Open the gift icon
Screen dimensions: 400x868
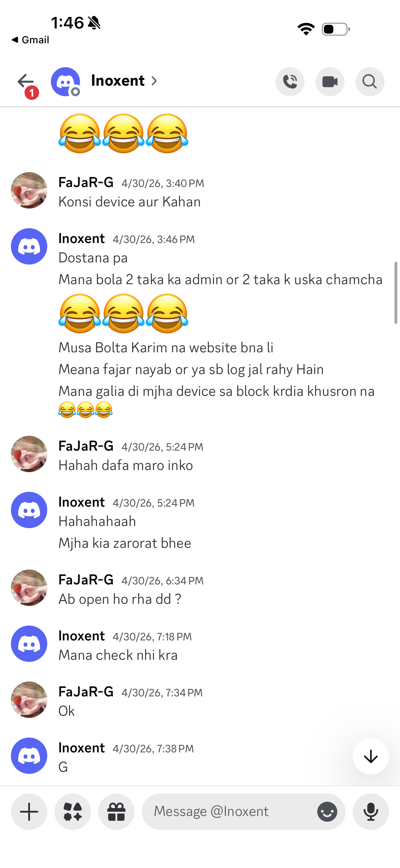(116, 811)
